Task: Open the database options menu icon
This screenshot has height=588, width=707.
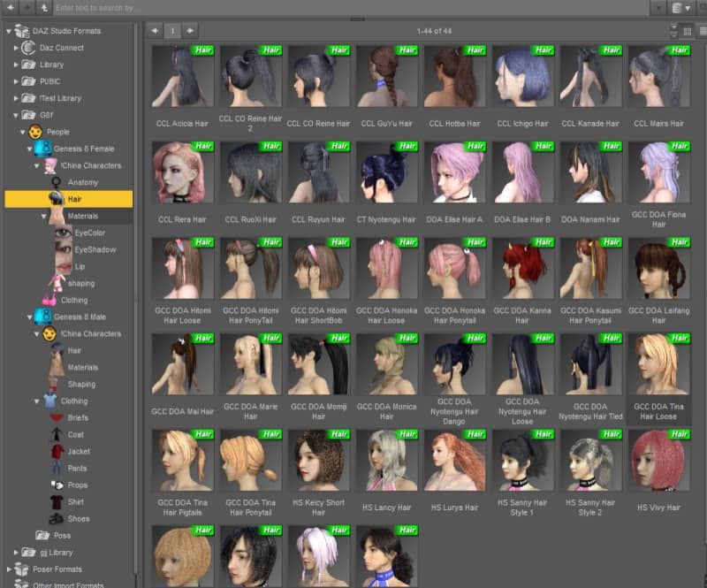Action: (680, 8)
